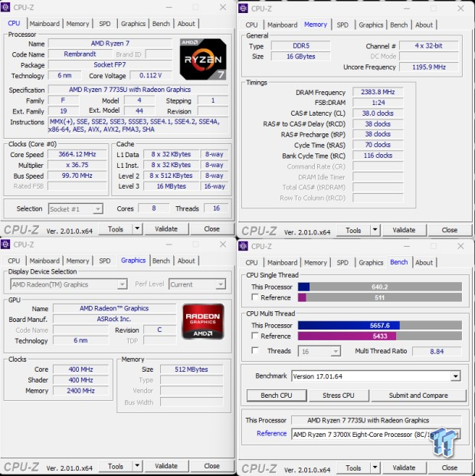Enable the Threads checkbox in Bench window
The width and height of the screenshot is (475, 476).
[255, 350]
